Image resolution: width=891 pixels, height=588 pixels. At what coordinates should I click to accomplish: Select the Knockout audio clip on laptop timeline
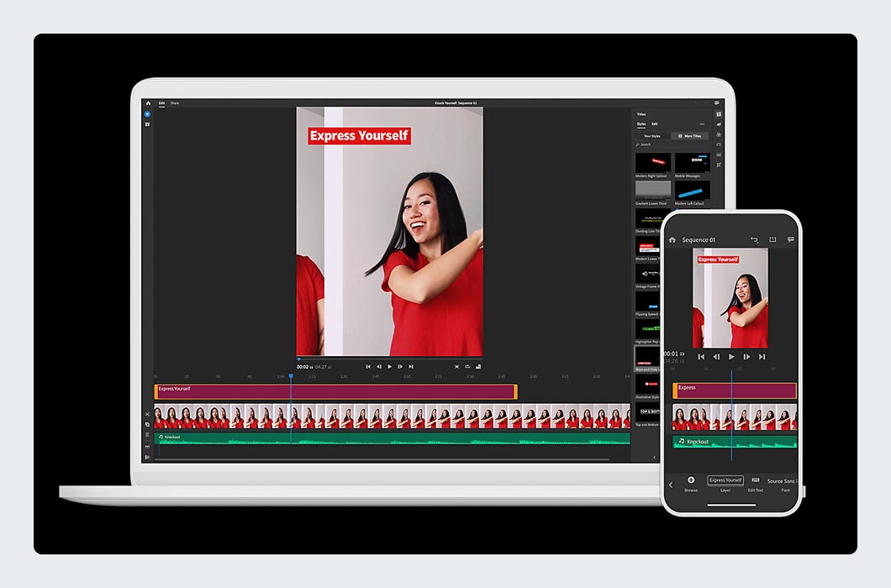point(392,438)
